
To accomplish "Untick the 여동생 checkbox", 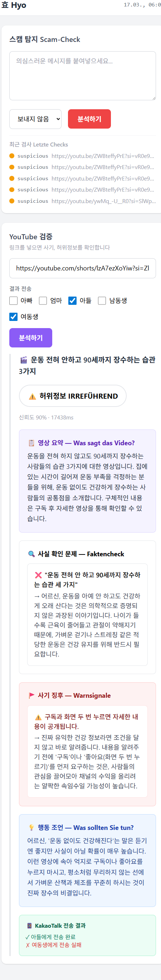I will click(13, 317).
